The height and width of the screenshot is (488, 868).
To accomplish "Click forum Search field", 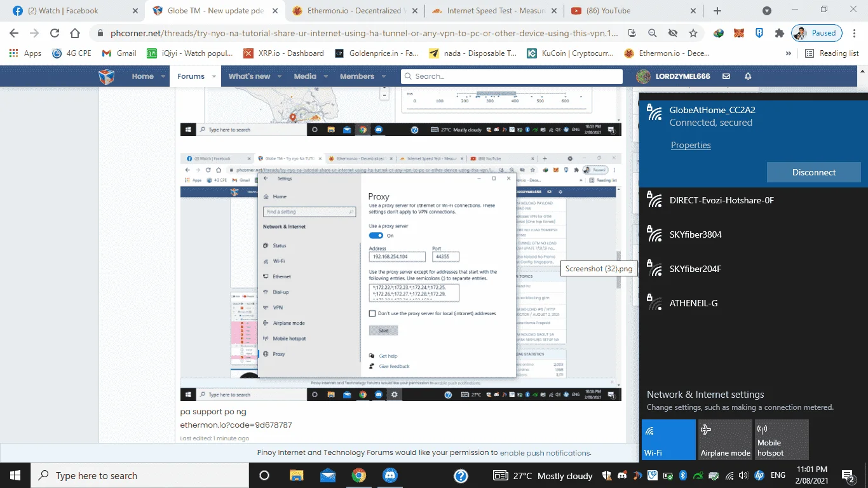I will (512, 76).
